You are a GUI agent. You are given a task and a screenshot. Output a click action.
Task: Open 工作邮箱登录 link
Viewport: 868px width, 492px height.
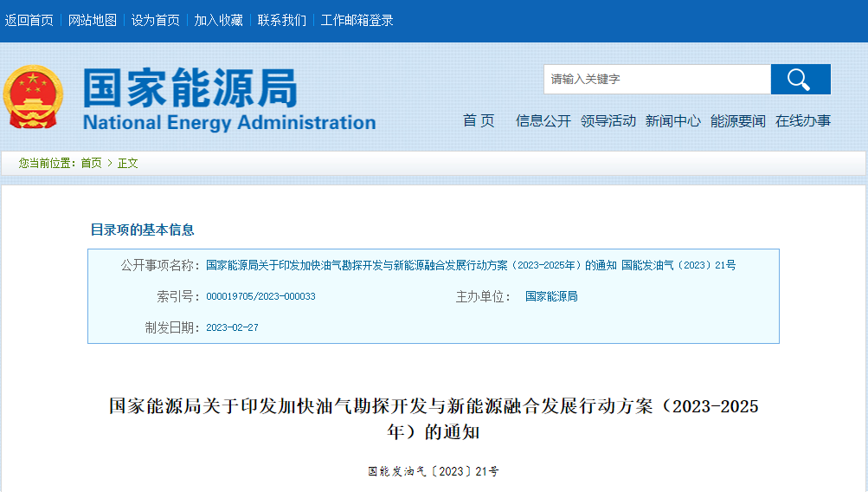[x=357, y=20]
